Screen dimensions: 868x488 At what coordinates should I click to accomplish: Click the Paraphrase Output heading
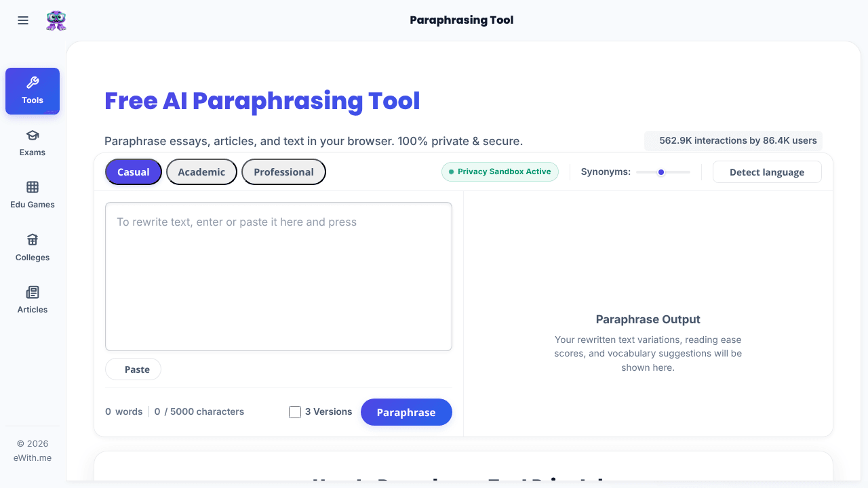point(648,319)
